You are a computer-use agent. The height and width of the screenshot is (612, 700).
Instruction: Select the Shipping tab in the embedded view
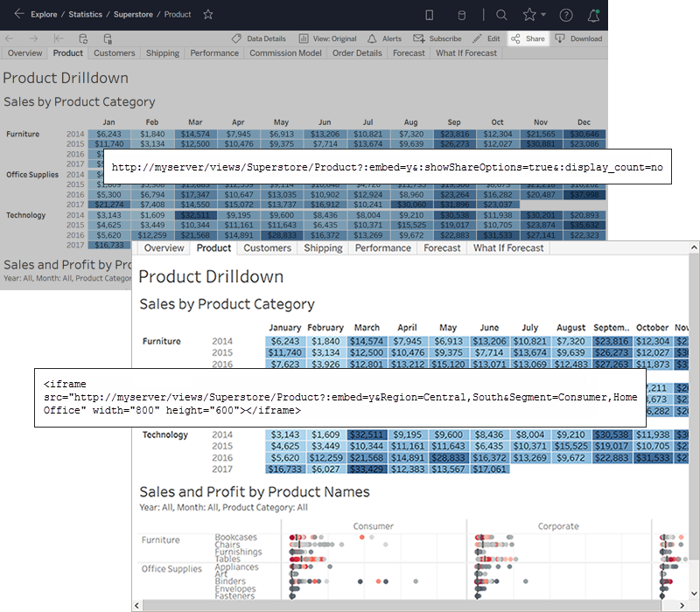[323, 248]
